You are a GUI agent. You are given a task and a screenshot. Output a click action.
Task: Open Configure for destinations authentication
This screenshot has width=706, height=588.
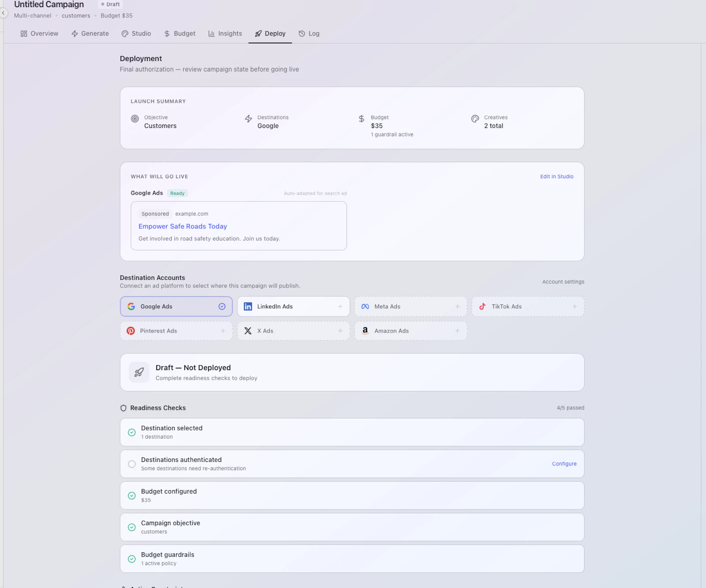click(x=564, y=464)
